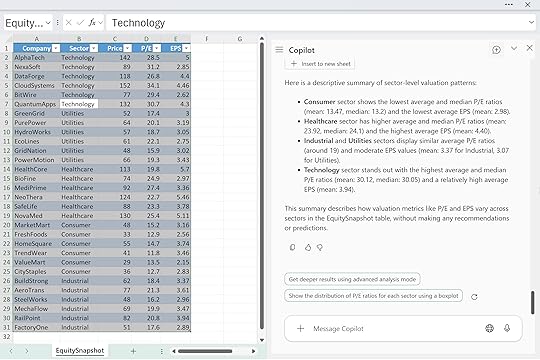
Task: Select cell containing GreenGrid
Action: click(x=37, y=113)
